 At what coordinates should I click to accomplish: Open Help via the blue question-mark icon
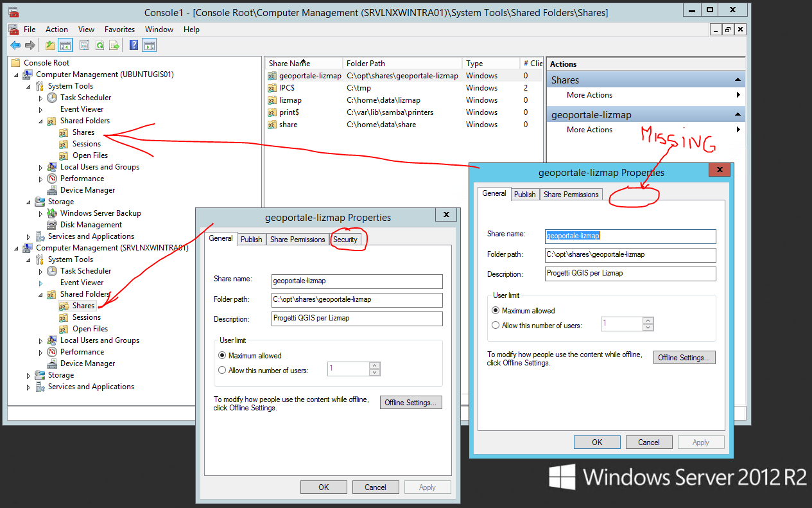click(134, 45)
